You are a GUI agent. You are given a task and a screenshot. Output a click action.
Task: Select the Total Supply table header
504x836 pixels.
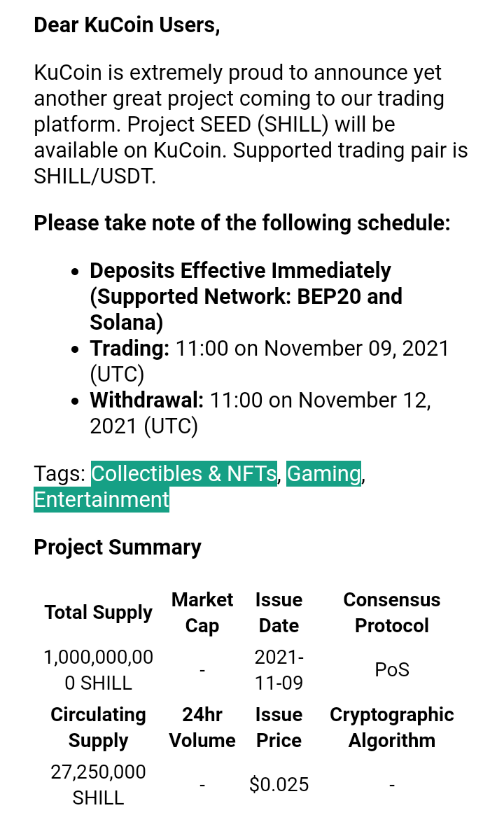(98, 613)
